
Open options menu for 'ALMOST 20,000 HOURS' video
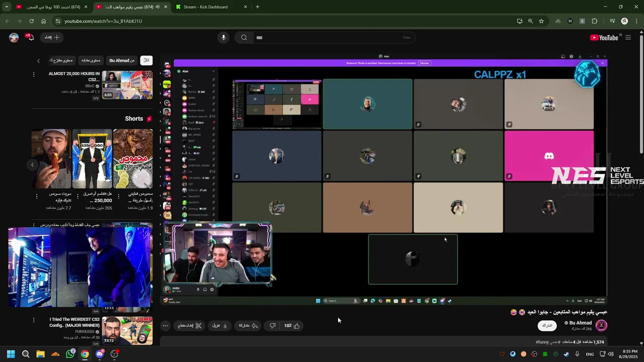point(34,74)
